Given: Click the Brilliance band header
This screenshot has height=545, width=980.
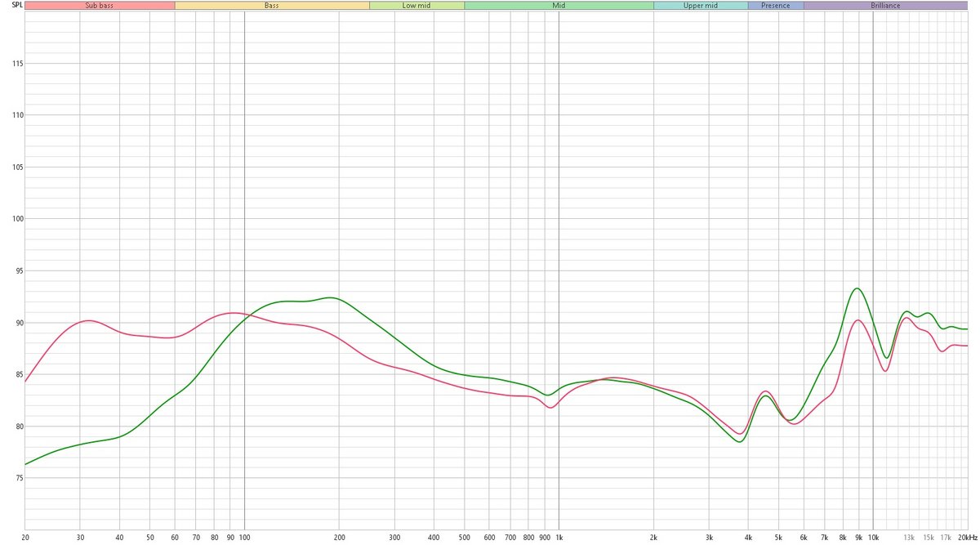Looking at the screenshot, I should pos(885,5).
